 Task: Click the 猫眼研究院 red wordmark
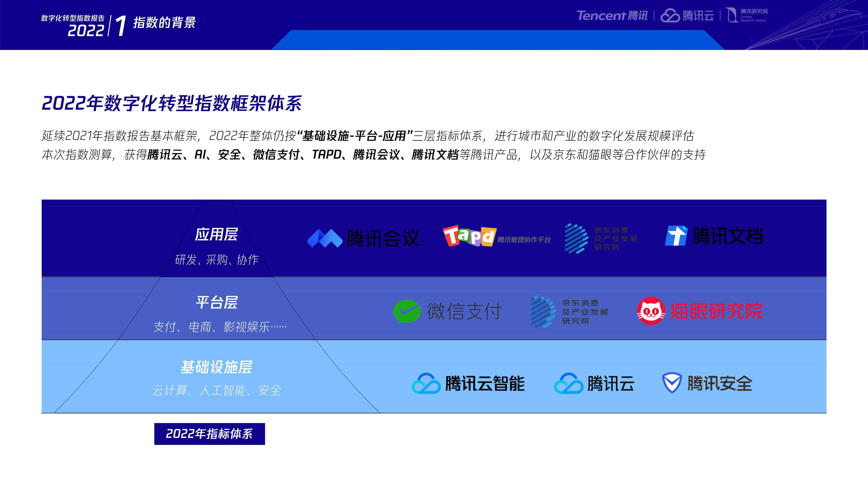point(716,311)
